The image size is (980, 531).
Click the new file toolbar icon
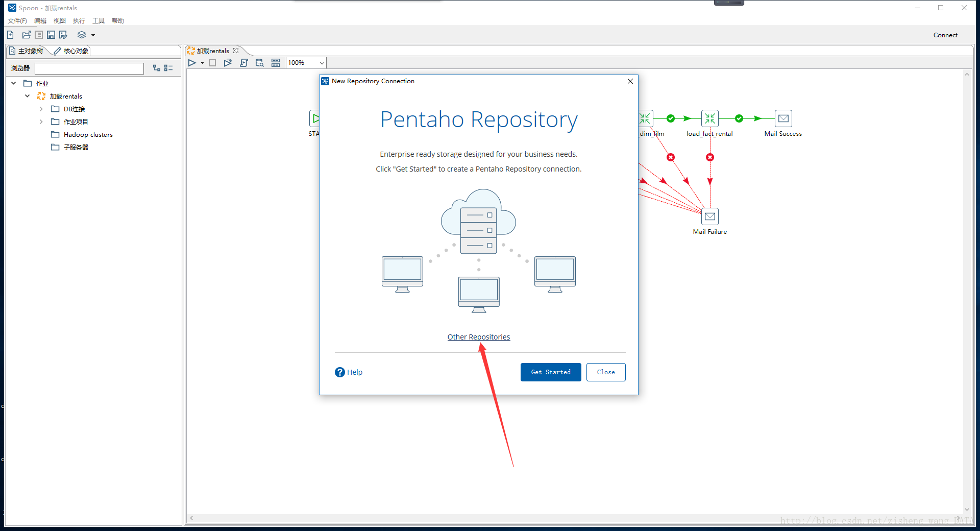pyautogui.click(x=10, y=35)
